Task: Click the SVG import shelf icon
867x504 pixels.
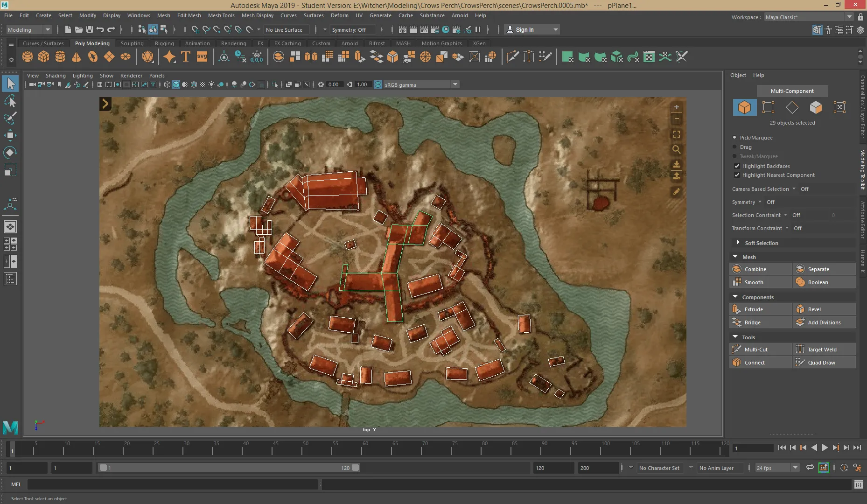Action: (202, 57)
